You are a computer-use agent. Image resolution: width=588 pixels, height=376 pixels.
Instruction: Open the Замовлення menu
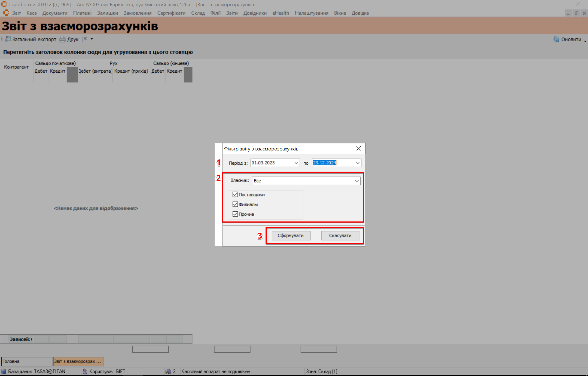tap(138, 13)
